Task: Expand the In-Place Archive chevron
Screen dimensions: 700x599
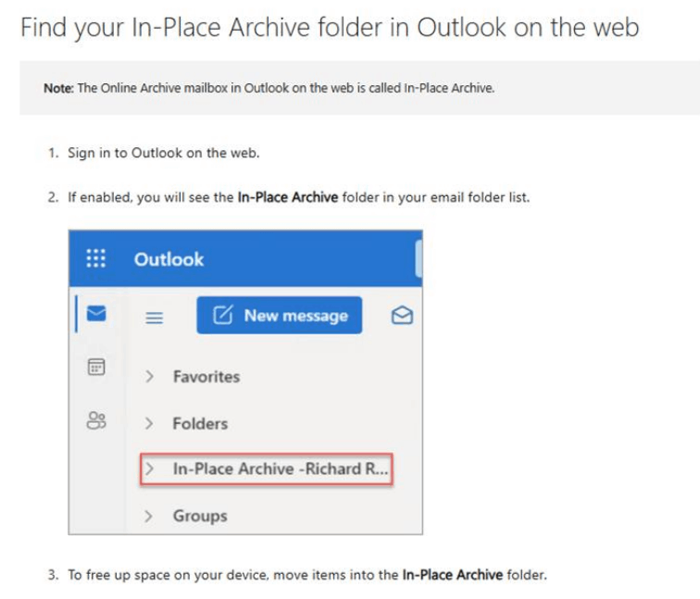Action: click(150, 468)
